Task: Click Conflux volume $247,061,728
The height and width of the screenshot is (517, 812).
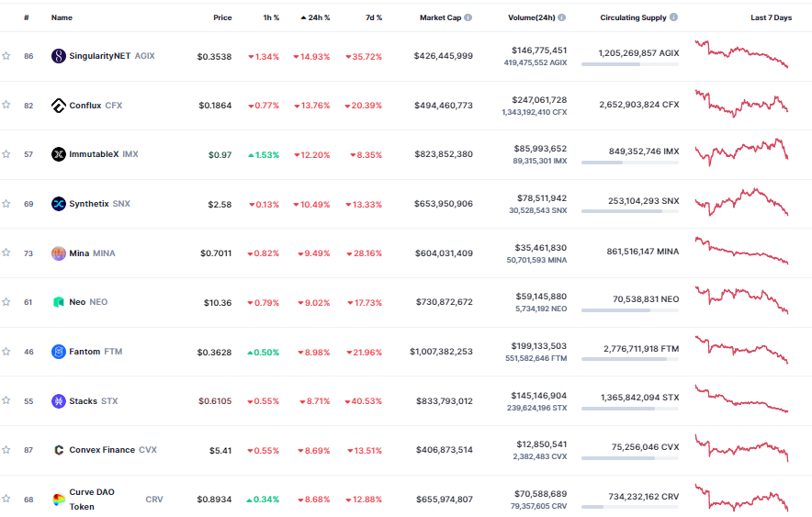Action: point(539,100)
